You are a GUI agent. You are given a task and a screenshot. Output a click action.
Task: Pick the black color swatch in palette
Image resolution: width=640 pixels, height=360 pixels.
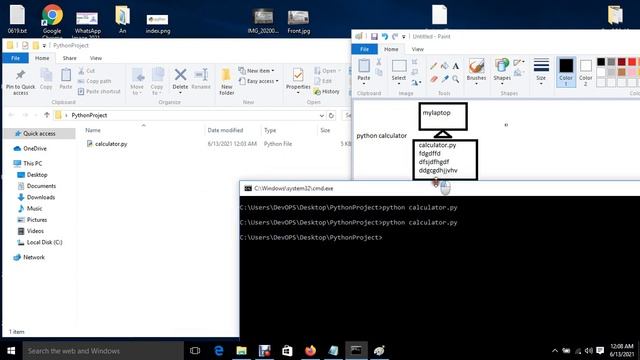601,62
